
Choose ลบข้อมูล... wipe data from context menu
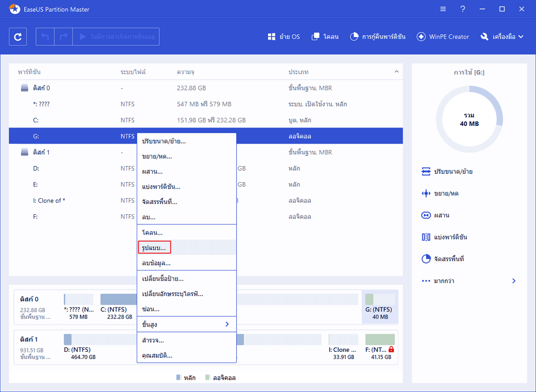click(x=187, y=263)
